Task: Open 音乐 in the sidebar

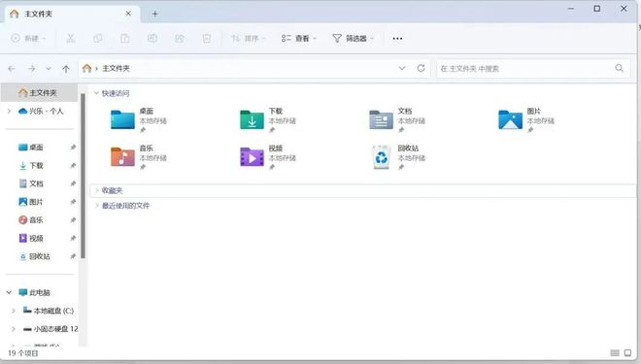Action: (31, 220)
